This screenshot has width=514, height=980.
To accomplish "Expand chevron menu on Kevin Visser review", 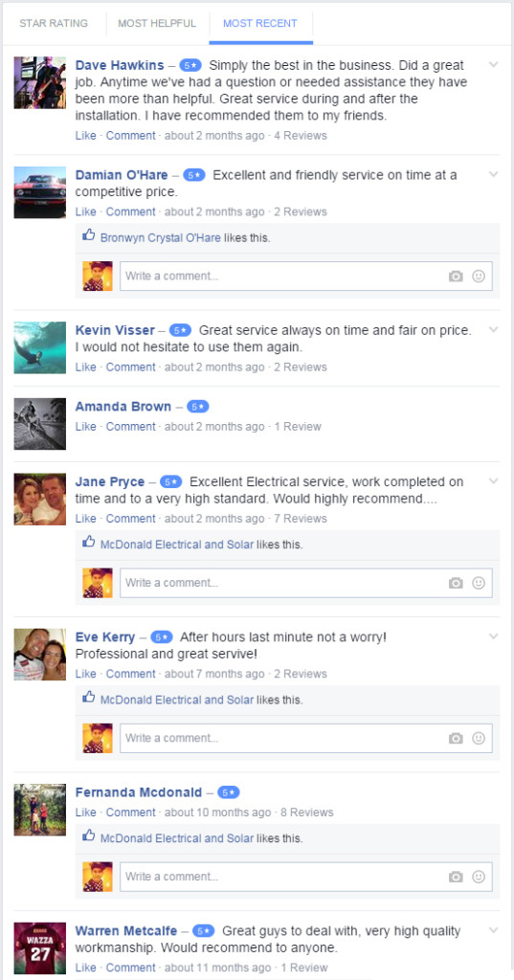I will (493, 329).
